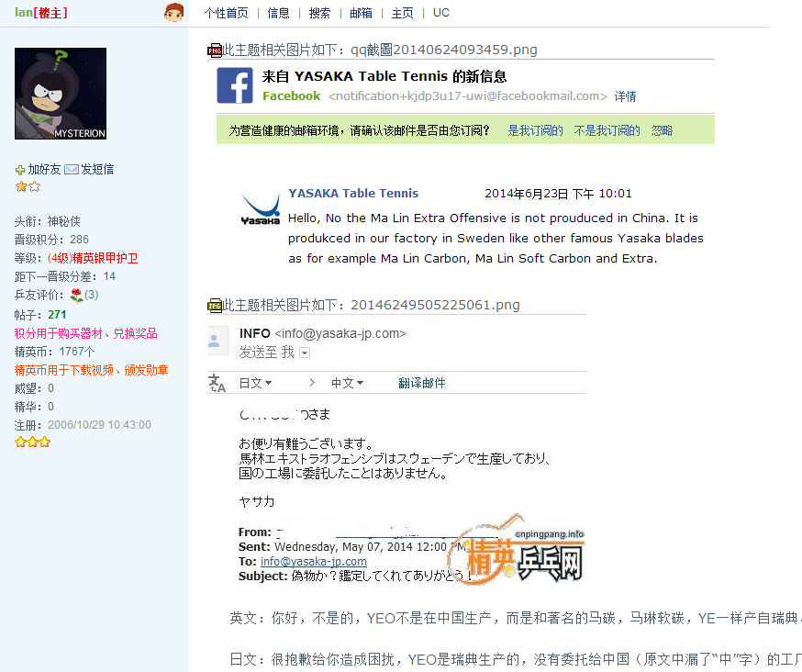Click 是我订阅的 in the green bar
The image size is (802, 672).
[x=535, y=130]
